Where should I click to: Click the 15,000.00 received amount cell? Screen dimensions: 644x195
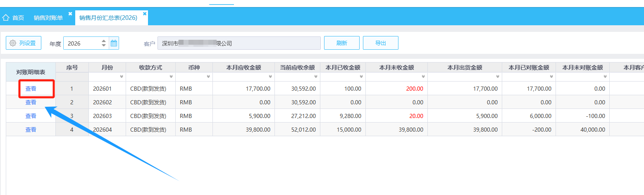343,130
